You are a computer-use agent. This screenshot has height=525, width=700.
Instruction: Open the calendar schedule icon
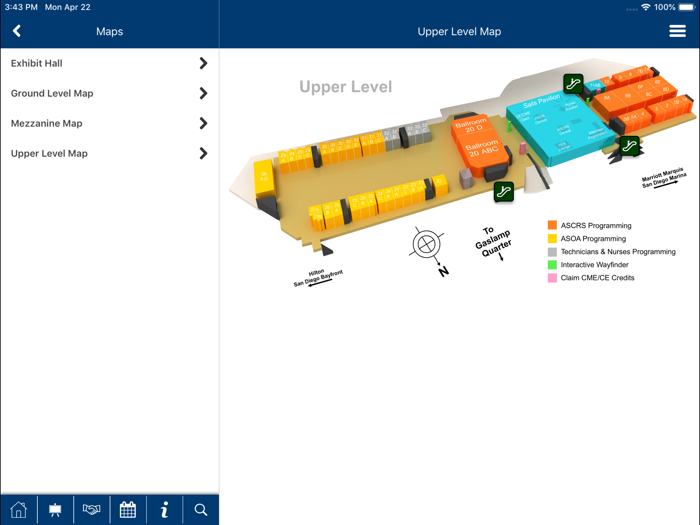pyautogui.click(x=128, y=510)
